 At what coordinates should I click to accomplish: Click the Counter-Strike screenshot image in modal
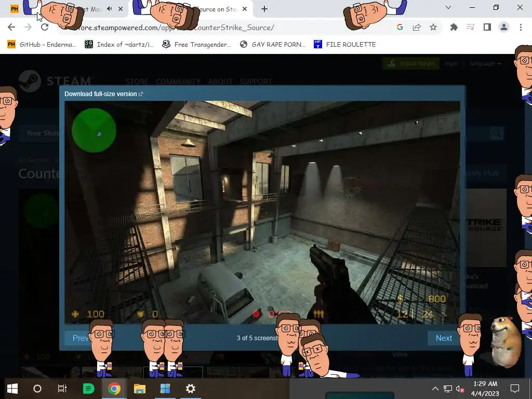pyautogui.click(x=262, y=212)
